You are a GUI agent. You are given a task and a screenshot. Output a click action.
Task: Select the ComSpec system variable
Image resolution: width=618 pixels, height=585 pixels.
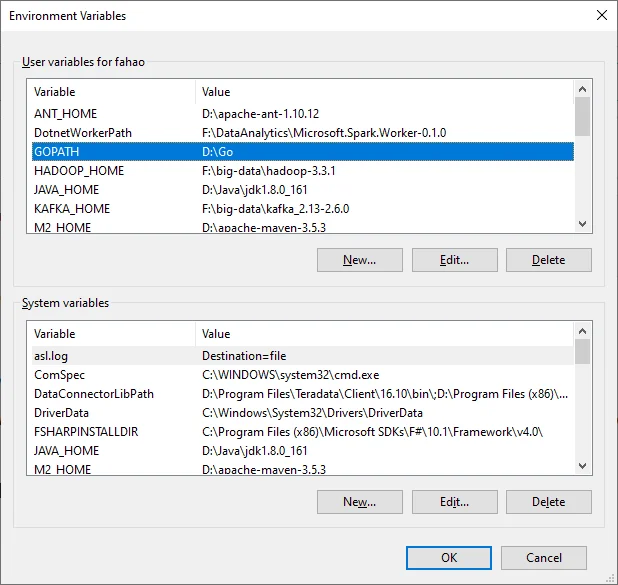click(x=57, y=375)
